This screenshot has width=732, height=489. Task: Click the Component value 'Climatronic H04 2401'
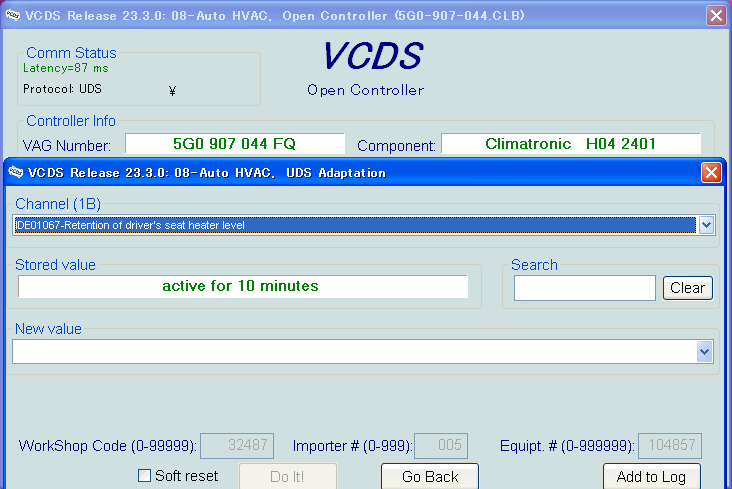click(571, 144)
